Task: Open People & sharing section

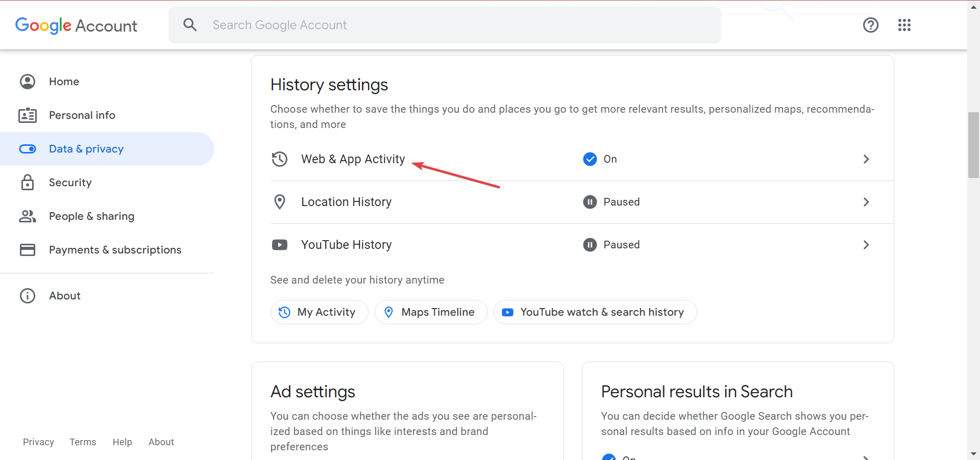Action: 107,216
